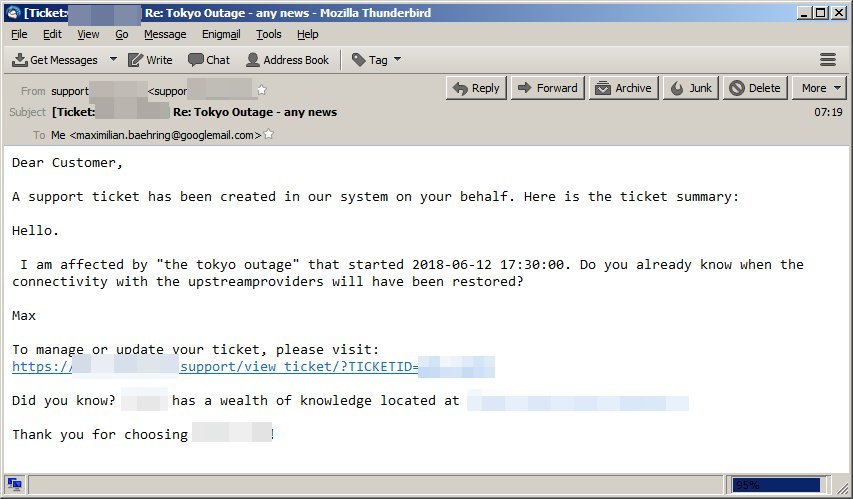This screenshot has height=499, width=853.
Task: Archive the current message
Action: coord(623,88)
